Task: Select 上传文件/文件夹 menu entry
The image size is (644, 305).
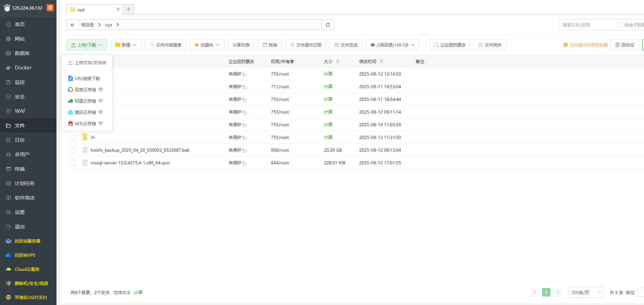Action: (x=90, y=63)
